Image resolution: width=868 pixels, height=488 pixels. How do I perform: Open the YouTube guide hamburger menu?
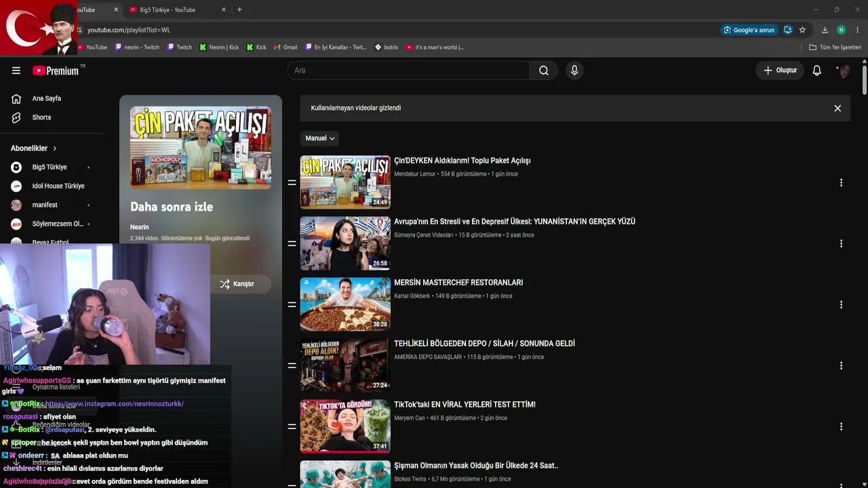16,70
